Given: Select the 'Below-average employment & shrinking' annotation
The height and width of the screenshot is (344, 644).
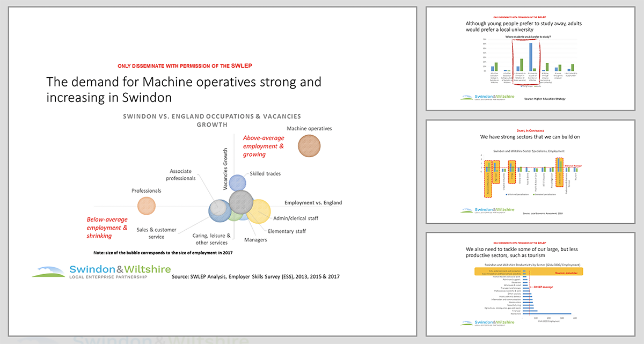Looking at the screenshot, I should (x=107, y=228).
